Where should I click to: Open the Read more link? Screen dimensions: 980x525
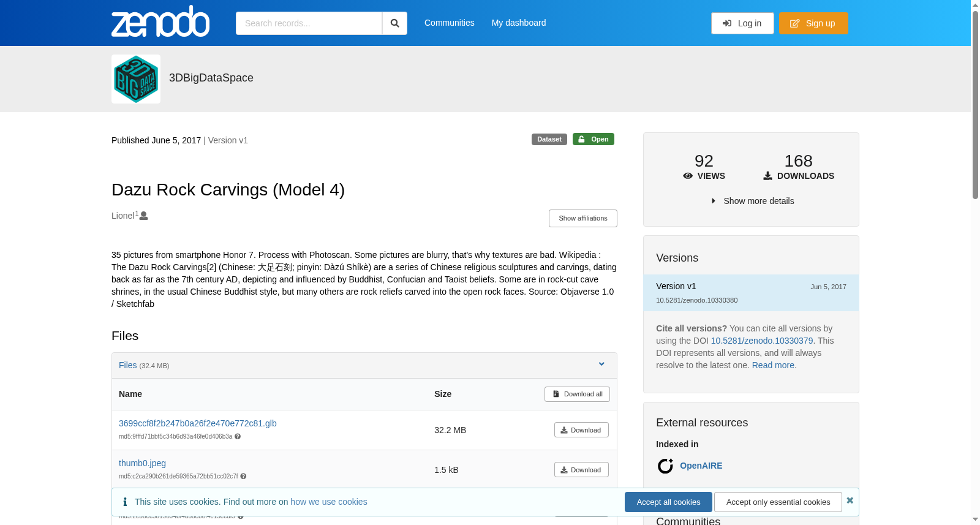coord(773,365)
